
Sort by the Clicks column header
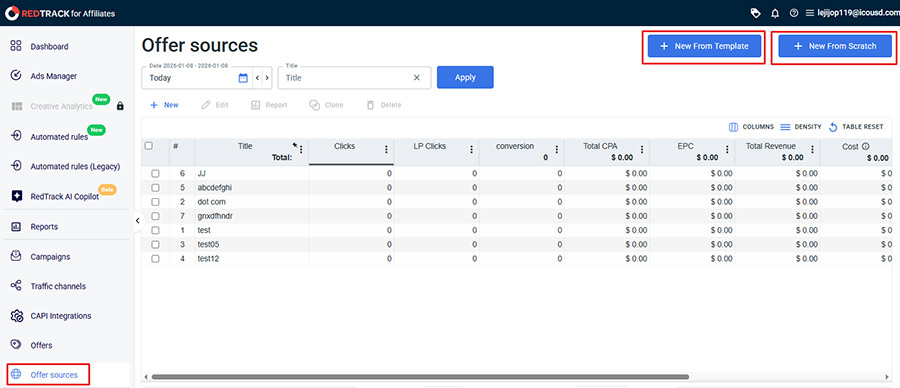pos(344,146)
